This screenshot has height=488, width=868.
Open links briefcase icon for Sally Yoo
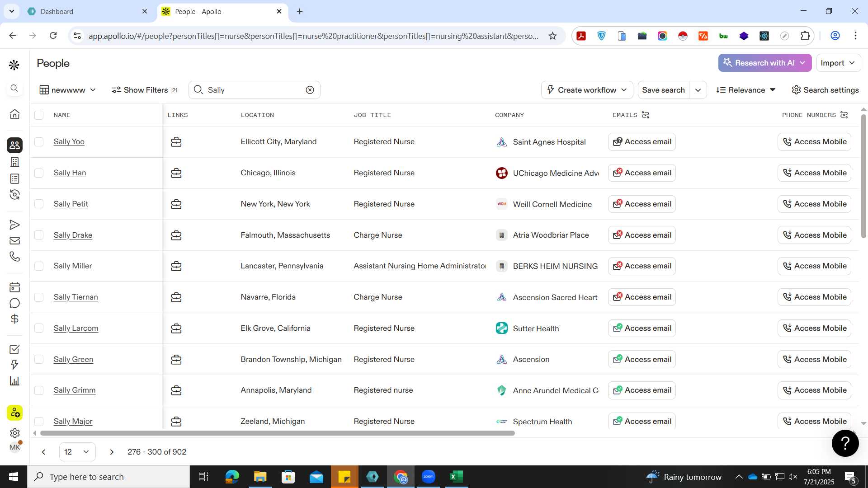point(176,142)
